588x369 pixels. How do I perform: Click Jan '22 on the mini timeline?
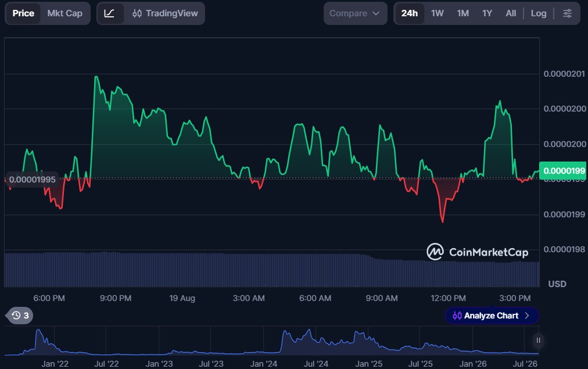tap(55, 364)
